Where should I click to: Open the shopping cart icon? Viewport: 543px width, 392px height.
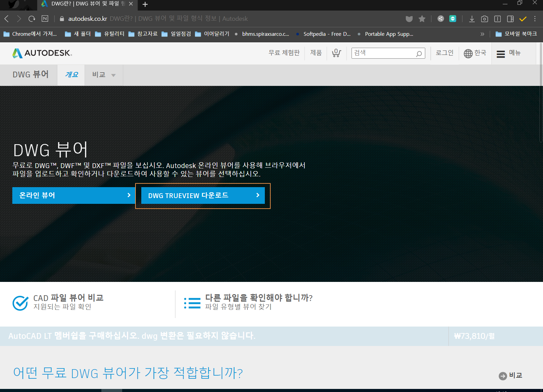(x=336, y=53)
